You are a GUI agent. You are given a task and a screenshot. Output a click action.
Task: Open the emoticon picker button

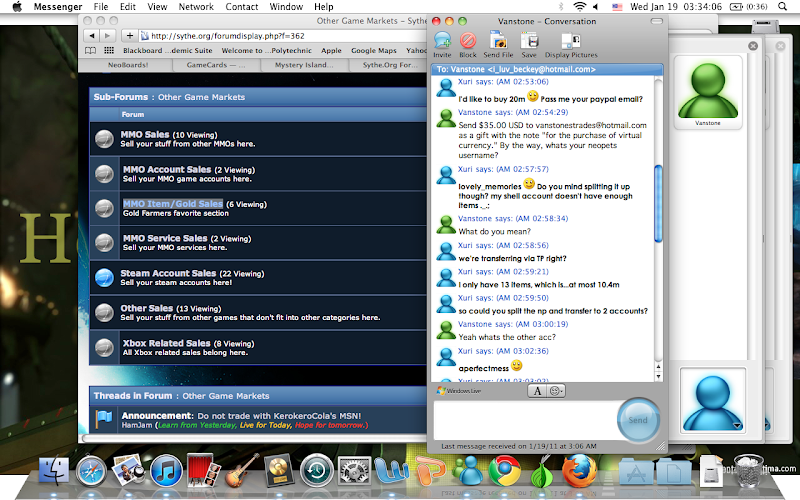[556, 391]
